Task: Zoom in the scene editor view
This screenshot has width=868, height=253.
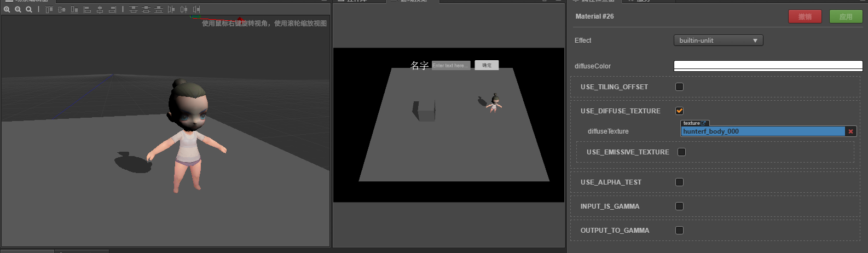Action: click(7, 9)
